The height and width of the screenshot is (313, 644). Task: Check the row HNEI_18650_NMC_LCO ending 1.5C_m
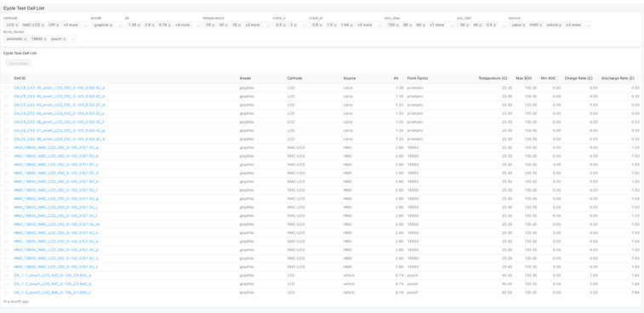[x=6, y=225]
